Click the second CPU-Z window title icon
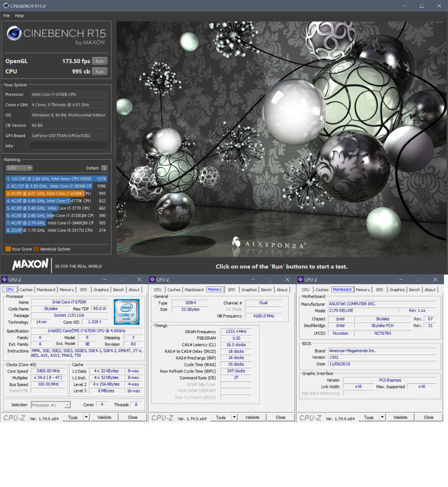 pyautogui.click(x=152, y=280)
